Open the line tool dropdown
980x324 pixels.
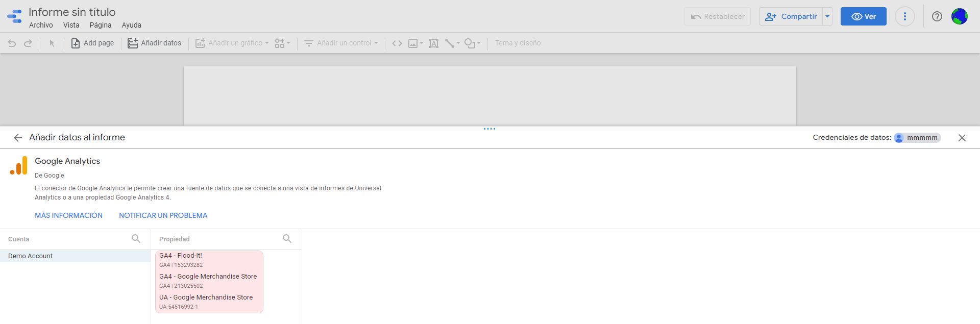452,43
